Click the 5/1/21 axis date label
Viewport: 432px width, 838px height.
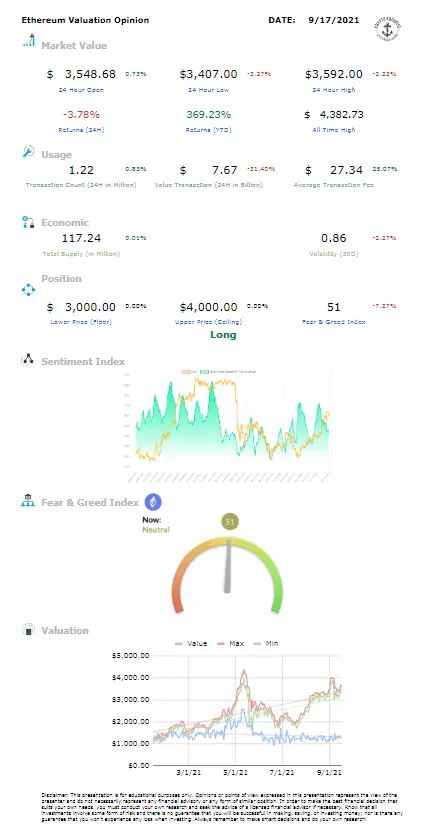tap(235, 772)
